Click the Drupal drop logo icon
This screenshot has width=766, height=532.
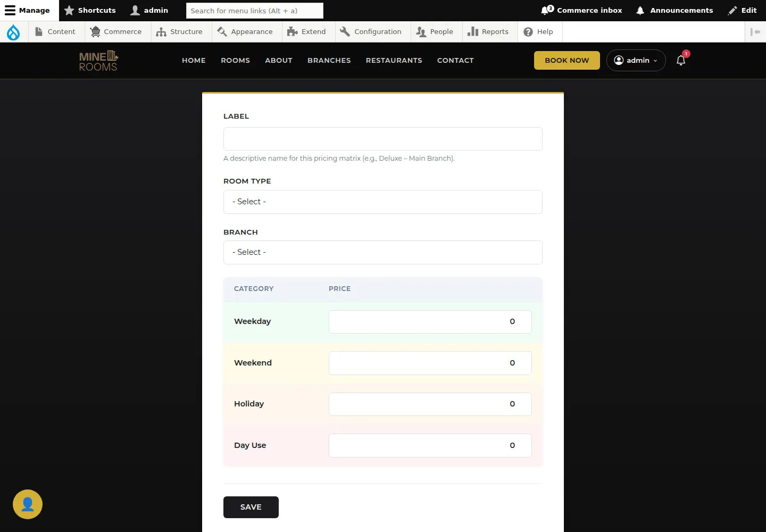coord(13,32)
